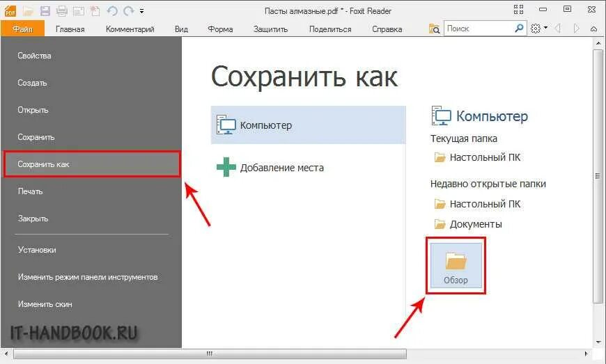
Task: Click Изменить скин menu entry
Action: [x=91, y=304]
